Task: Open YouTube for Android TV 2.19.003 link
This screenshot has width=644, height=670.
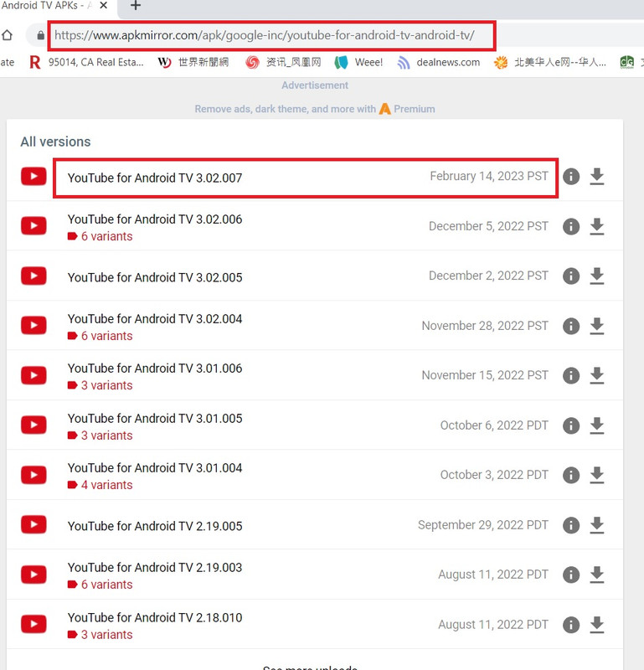Action: click(155, 568)
